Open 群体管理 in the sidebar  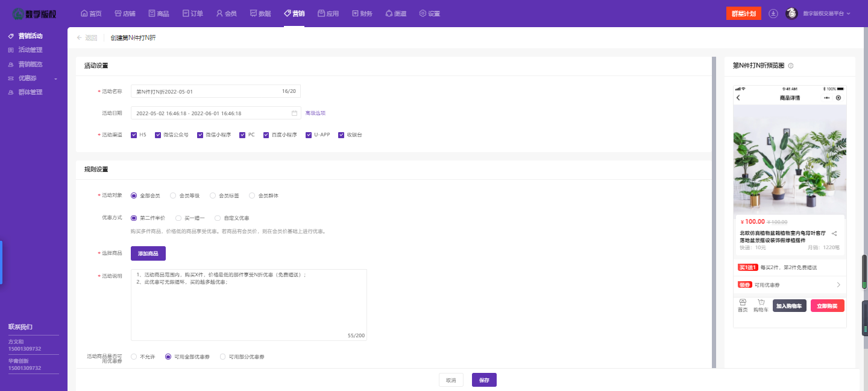click(30, 92)
